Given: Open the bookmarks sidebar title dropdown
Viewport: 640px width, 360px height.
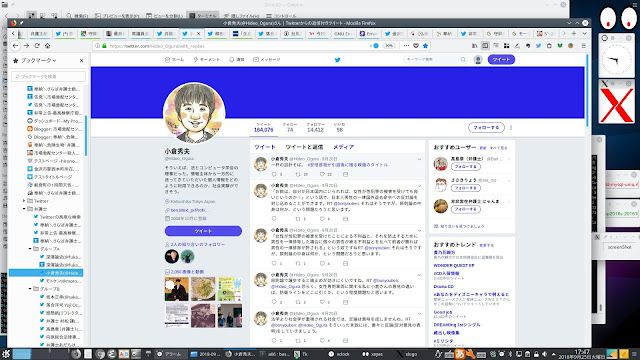Looking at the screenshot, I should [39, 60].
